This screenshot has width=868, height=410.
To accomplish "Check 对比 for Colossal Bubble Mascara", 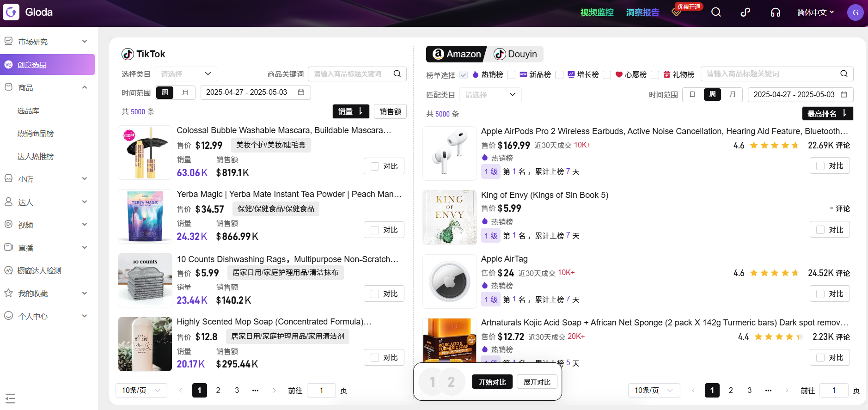I will pos(375,166).
